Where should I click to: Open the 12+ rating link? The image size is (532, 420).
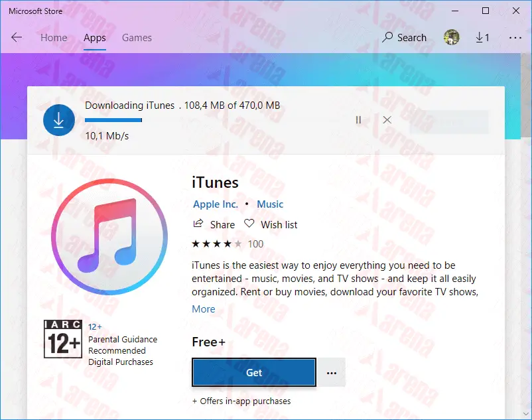tap(95, 326)
